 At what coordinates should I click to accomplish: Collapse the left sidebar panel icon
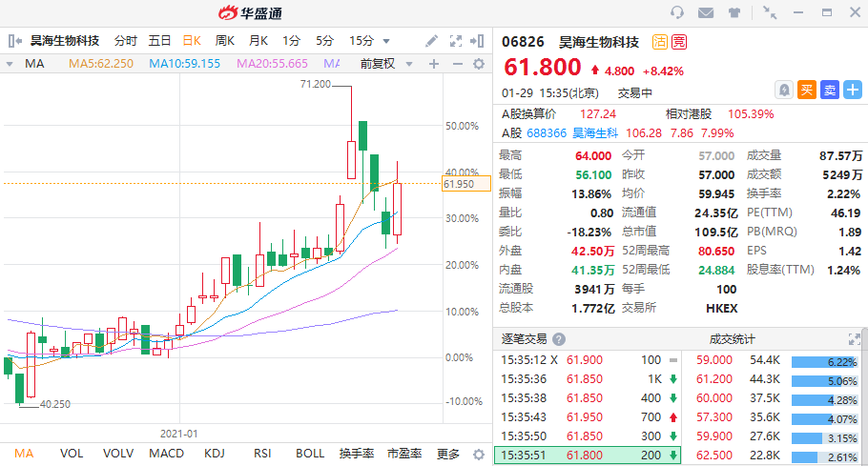(x=15, y=41)
